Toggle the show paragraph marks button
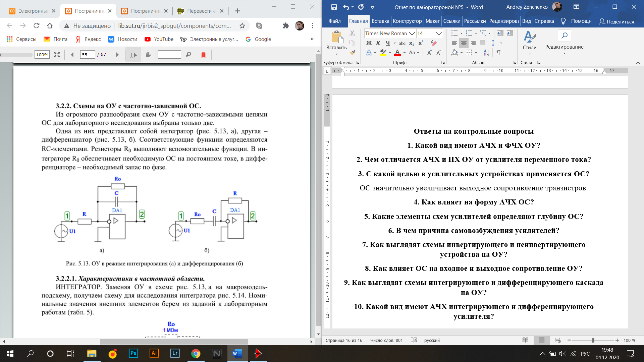Screen dimensions: 644x362 click(498, 53)
